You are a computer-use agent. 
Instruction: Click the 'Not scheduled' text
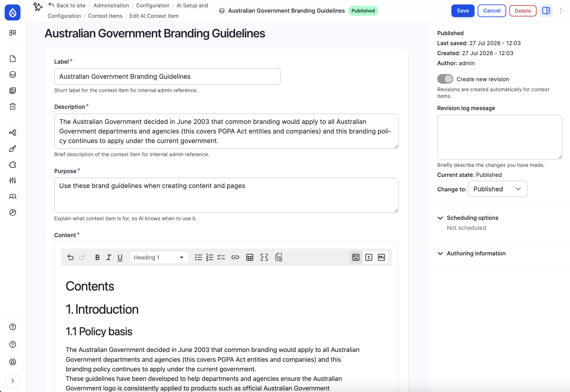466,228
